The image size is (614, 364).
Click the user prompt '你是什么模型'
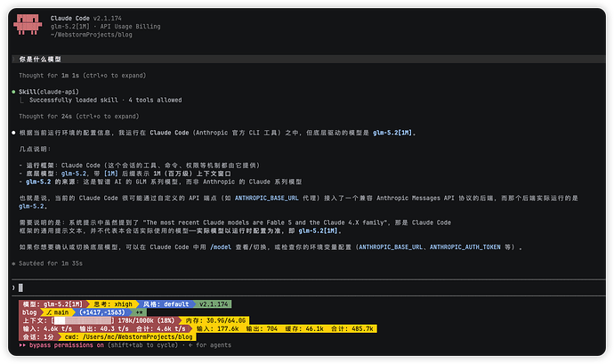click(40, 59)
